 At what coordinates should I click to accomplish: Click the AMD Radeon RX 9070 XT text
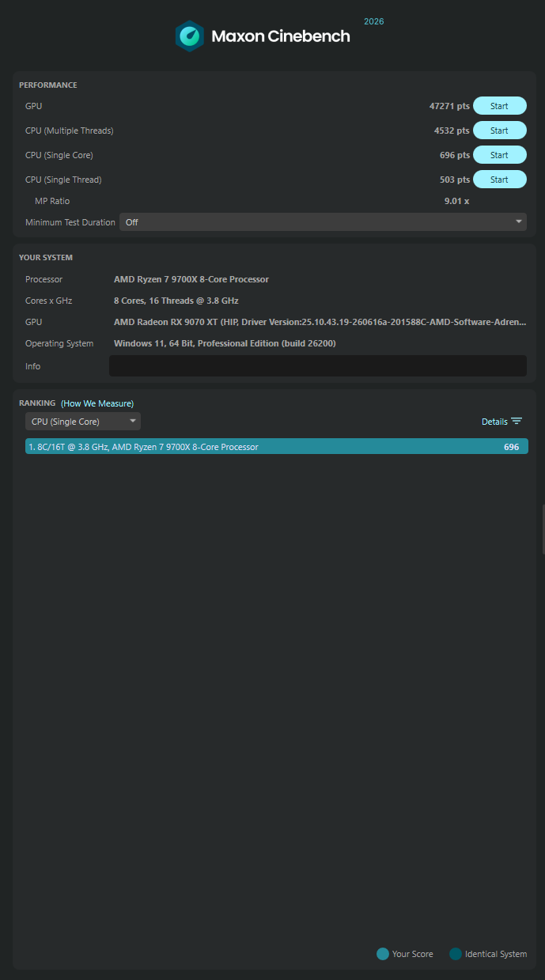(320, 322)
